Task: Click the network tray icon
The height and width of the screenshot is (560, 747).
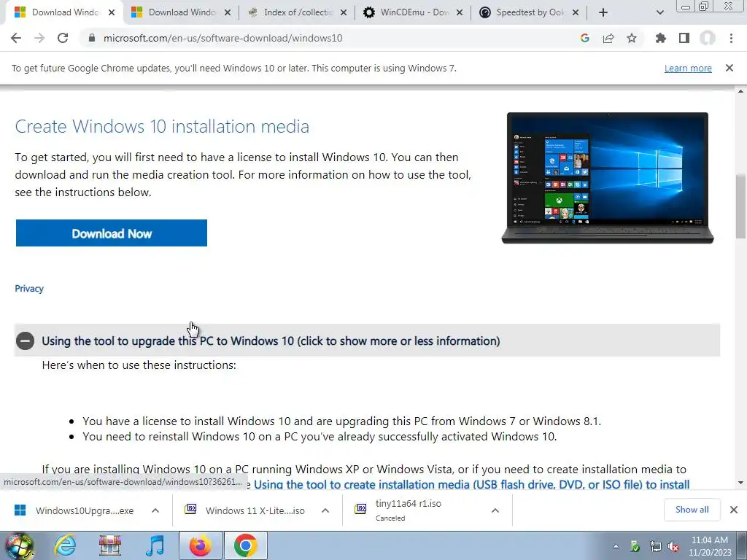Action: coord(656,546)
